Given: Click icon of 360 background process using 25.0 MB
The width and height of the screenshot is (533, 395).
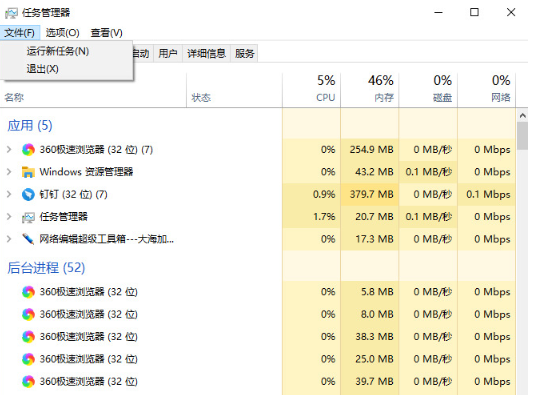Looking at the screenshot, I should tap(28, 359).
